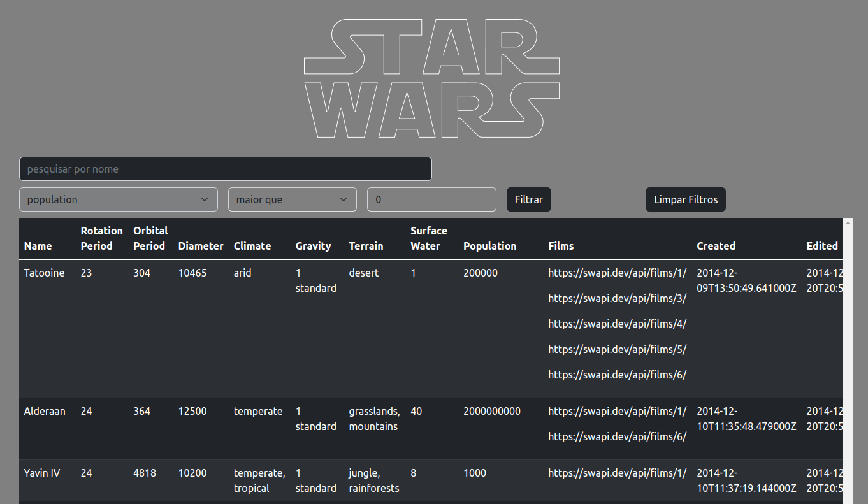Click Yavin IV's films/1/ URL
The width and height of the screenshot is (868, 504).
618,473
